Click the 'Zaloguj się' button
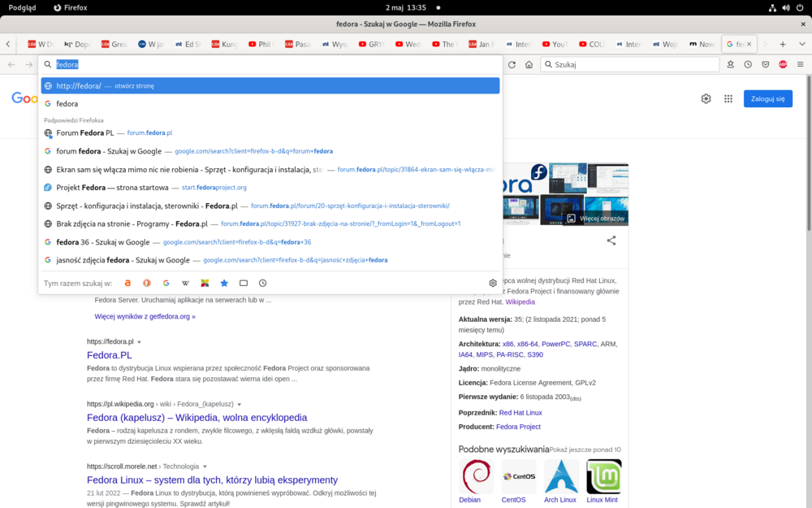 (767, 98)
